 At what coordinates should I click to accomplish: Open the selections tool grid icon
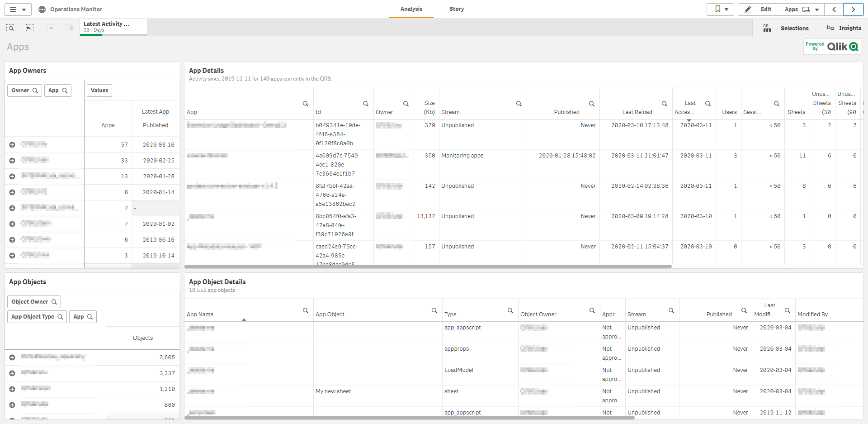(x=767, y=28)
